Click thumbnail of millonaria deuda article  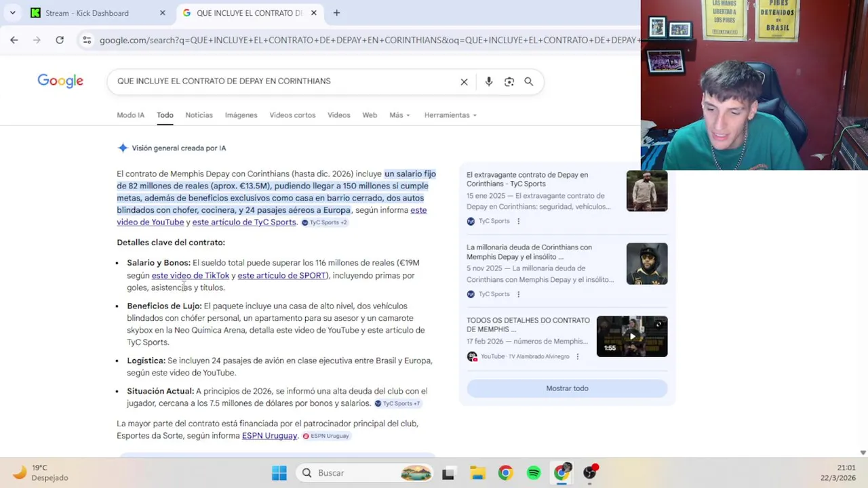pos(647,264)
